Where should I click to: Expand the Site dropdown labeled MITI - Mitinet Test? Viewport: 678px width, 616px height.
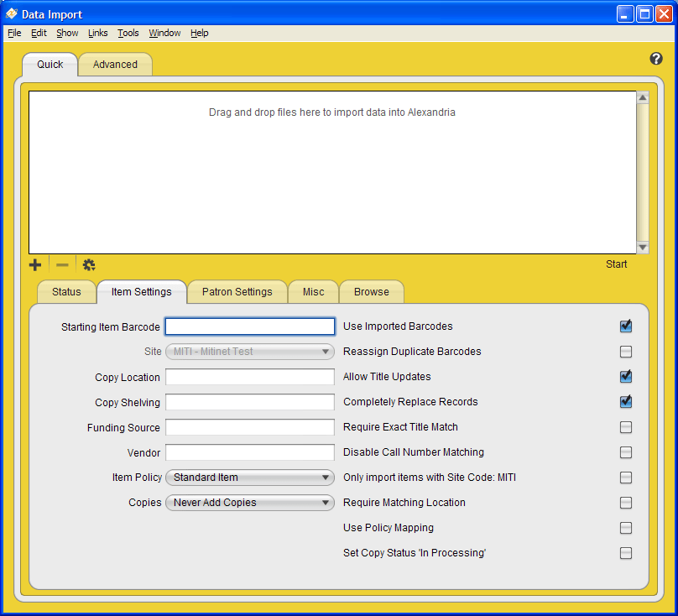coord(249,352)
